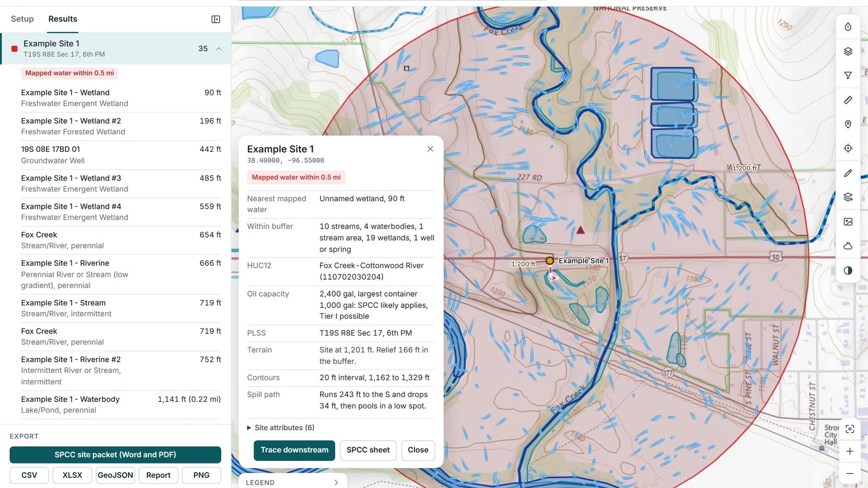
Task: Zoom in with the plus button
Action: (850, 451)
